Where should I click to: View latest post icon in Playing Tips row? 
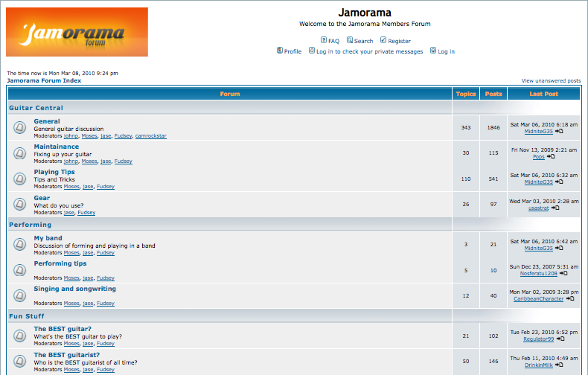point(559,182)
